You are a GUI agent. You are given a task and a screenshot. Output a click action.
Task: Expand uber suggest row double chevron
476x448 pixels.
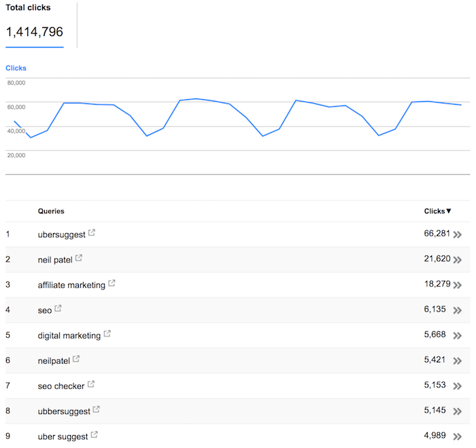coord(458,436)
